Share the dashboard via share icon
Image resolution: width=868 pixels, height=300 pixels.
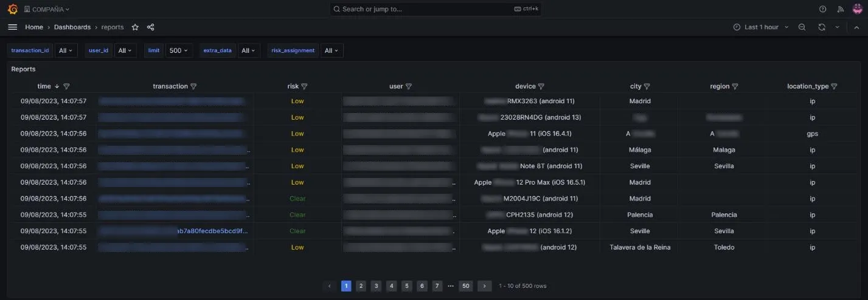(151, 27)
